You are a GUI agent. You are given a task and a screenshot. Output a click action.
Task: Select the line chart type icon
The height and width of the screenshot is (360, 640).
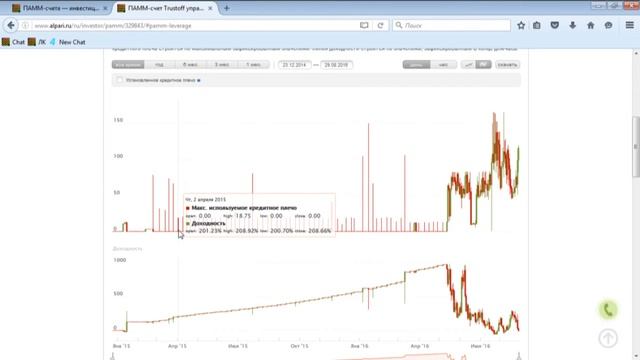468,64
